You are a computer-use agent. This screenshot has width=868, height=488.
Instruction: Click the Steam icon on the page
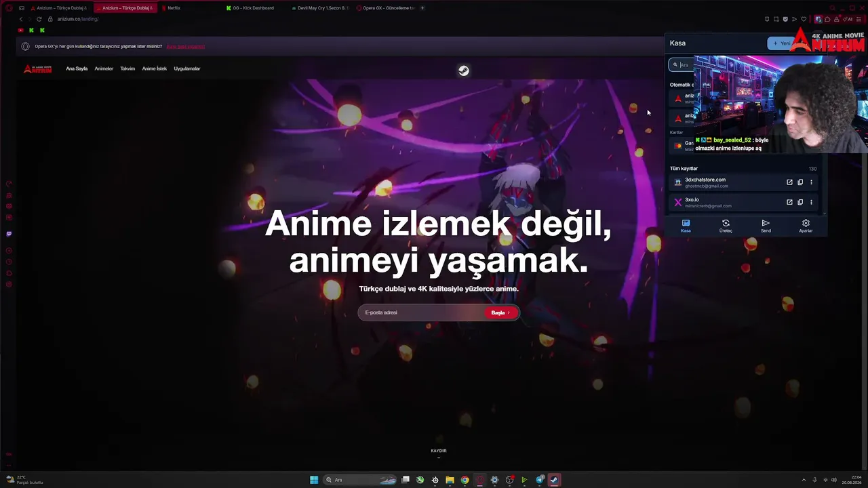[x=463, y=70]
